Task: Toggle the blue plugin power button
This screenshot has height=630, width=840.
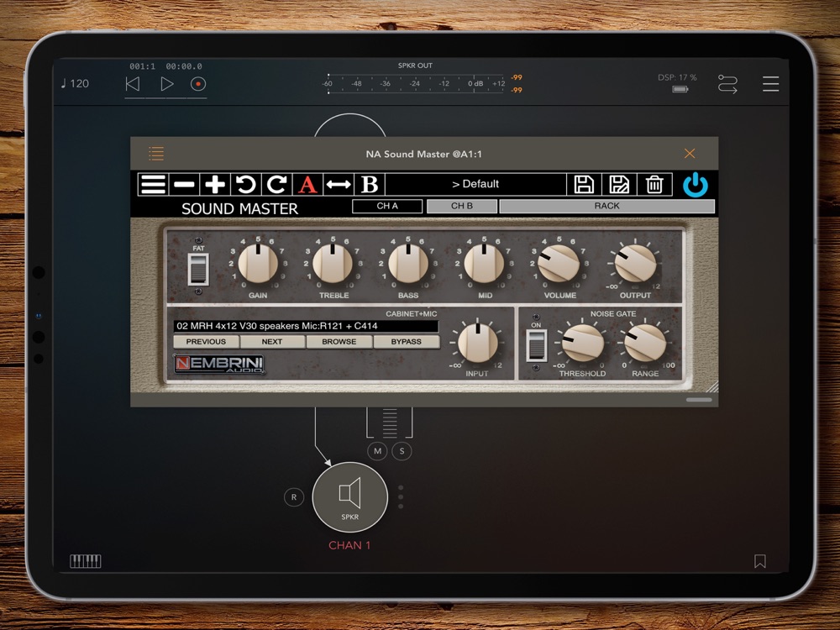Action: tap(696, 184)
